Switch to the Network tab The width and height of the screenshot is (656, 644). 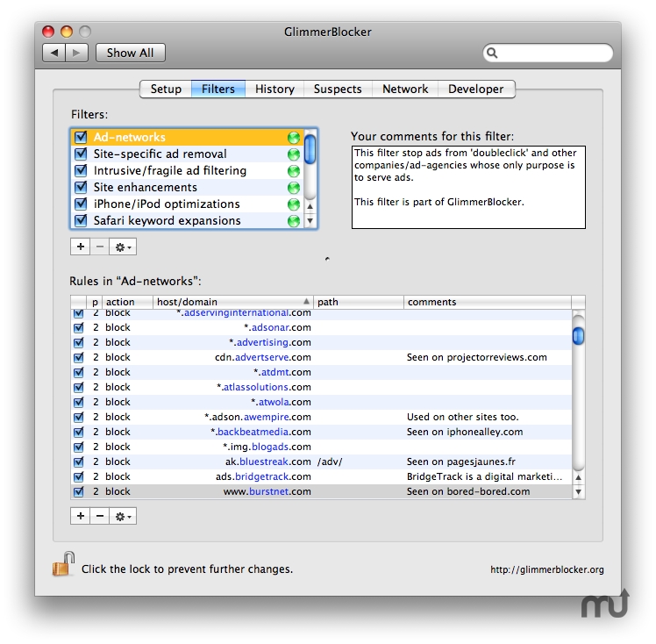(x=405, y=89)
